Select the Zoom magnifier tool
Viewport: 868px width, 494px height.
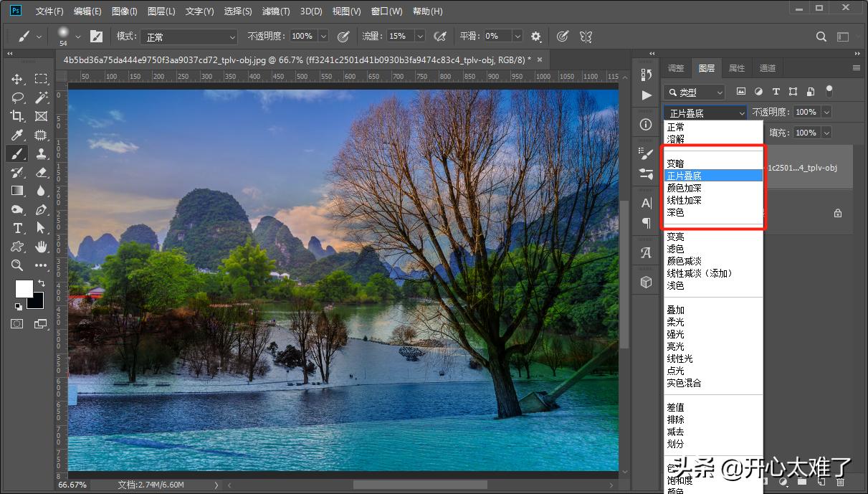pyautogui.click(x=17, y=265)
